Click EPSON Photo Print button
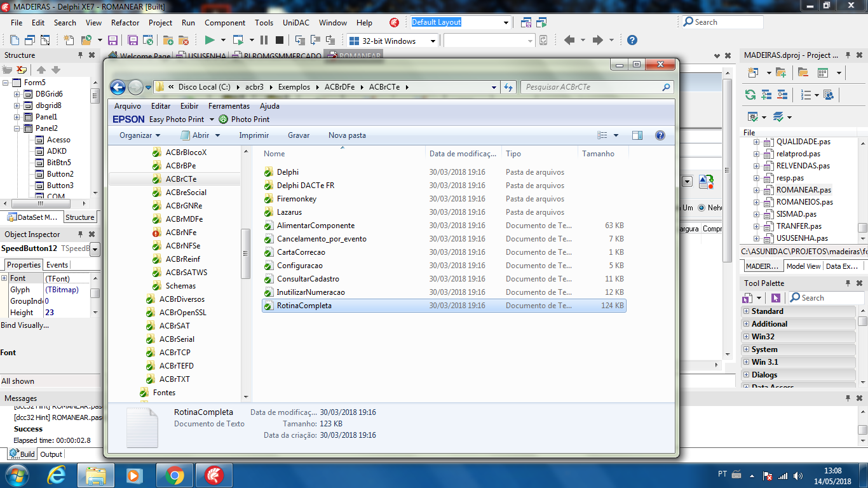Image resolution: width=868 pixels, height=488 pixels. coord(244,119)
